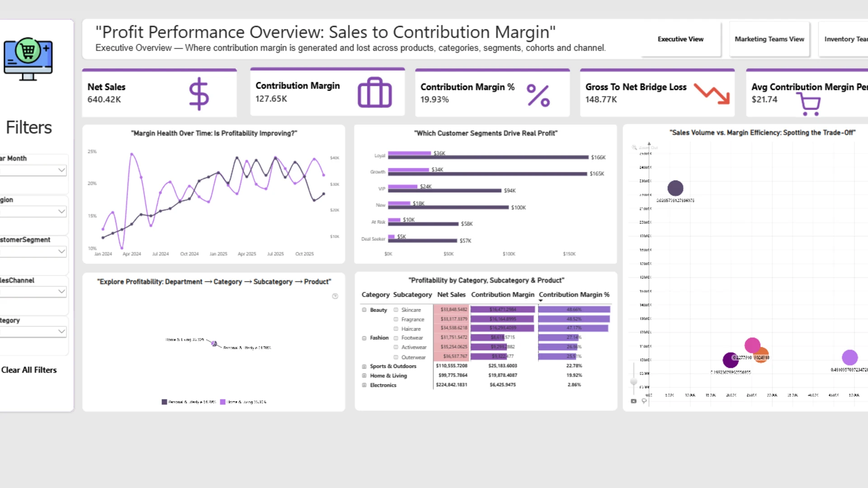Click the Zoom Out magnifier in scatter chart
Viewport: 868px width, 488px height.
pyautogui.click(x=635, y=148)
